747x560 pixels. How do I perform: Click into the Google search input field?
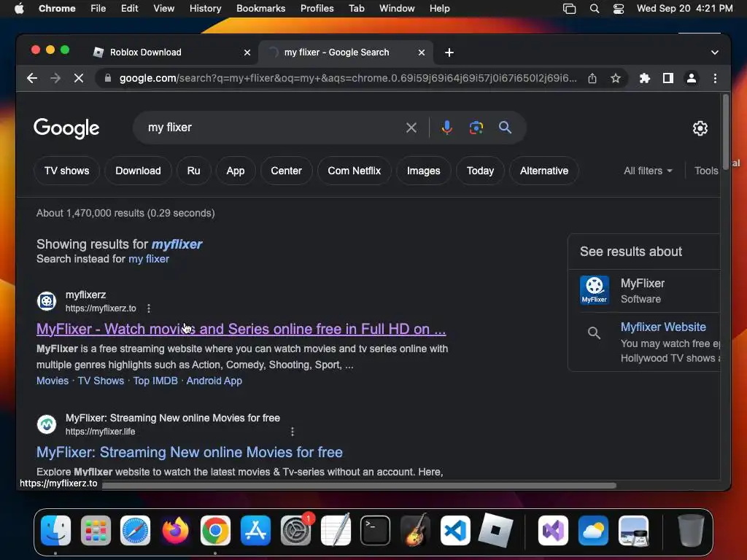point(271,128)
